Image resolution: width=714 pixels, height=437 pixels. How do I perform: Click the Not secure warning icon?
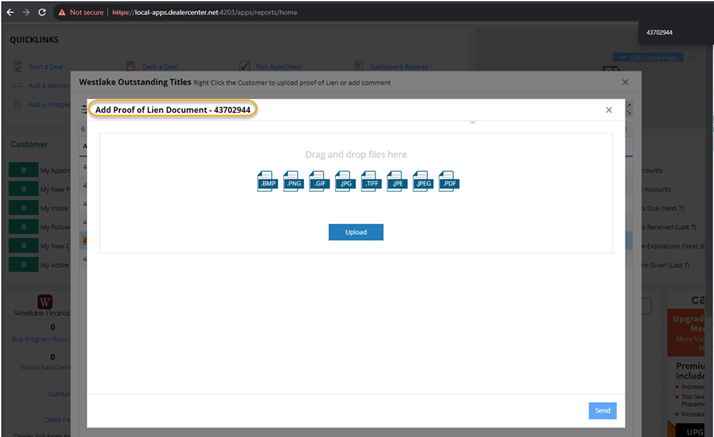(62, 12)
